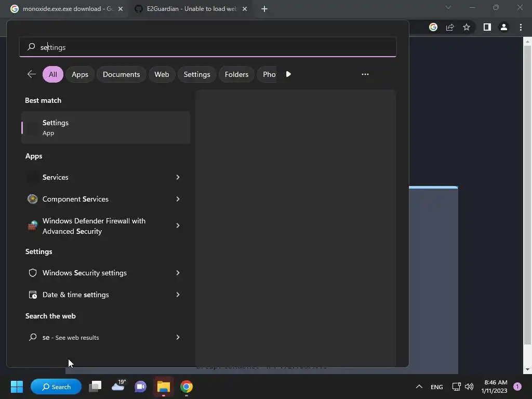This screenshot has height=399, width=532.
Task: Close the E2Guardian tab
Action: 245,9
